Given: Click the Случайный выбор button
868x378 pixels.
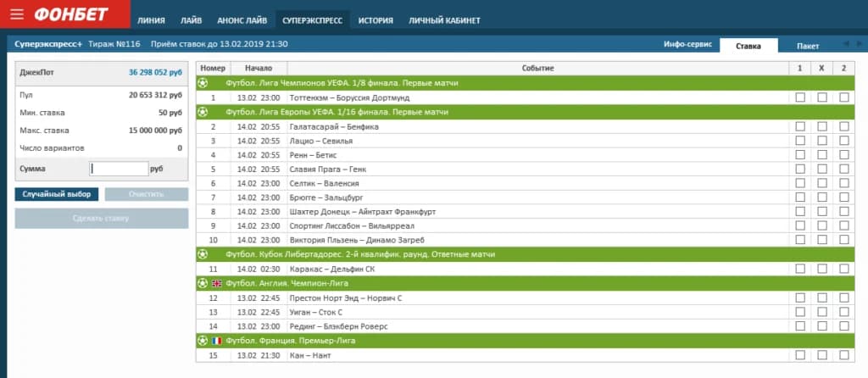Looking at the screenshot, I should pyautogui.click(x=57, y=194).
